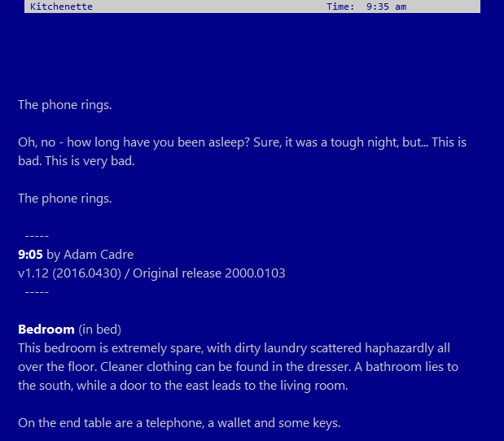The height and width of the screenshot is (441, 504).
Task: Click 'over the floor. Cleaner clothing' line
Action: 239,367
